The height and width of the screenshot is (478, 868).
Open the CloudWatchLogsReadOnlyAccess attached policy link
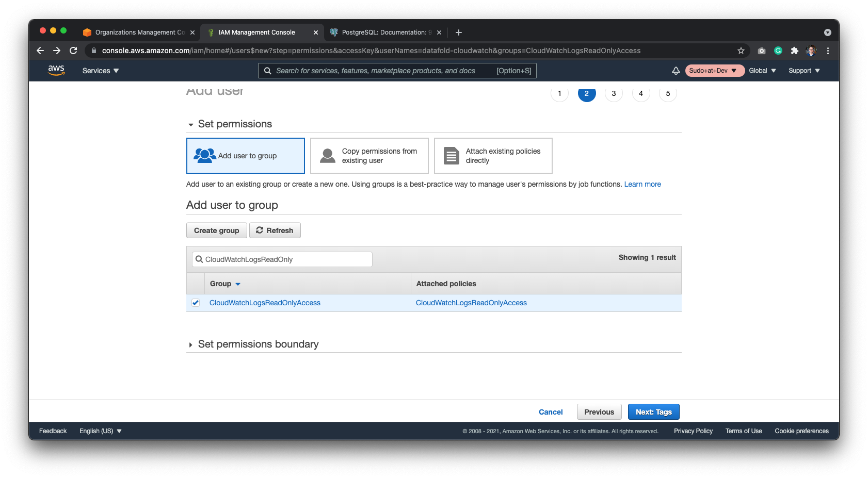tap(471, 303)
